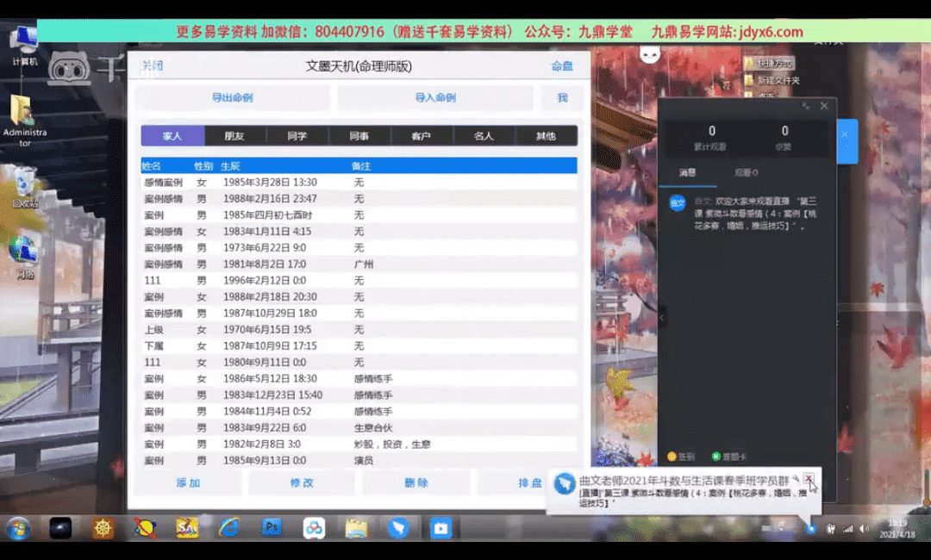This screenshot has width=931, height=560.
Task: Click the ship's wheel taskbar icon
Action: tap(103, 528)
